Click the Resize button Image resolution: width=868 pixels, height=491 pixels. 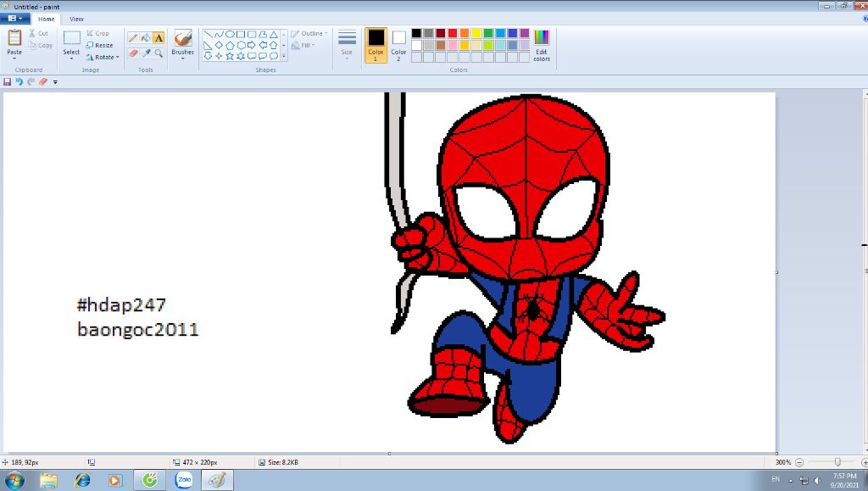(100, 45)
